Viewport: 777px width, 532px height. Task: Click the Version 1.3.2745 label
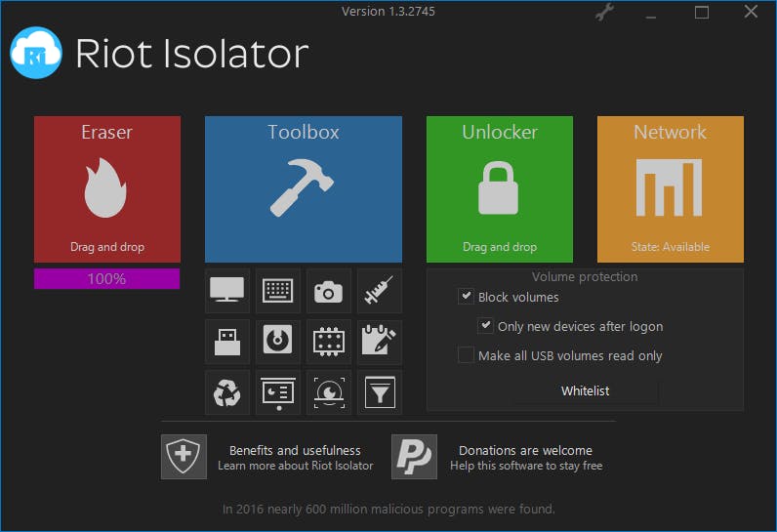point(388,12)
